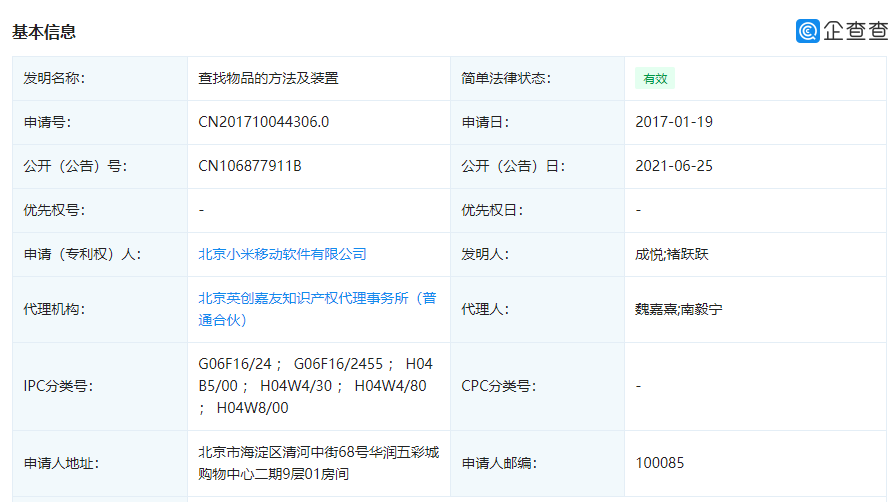Click the 申请人地址 label
This screenshot has width=890, height=502.
tap(61, 463)
